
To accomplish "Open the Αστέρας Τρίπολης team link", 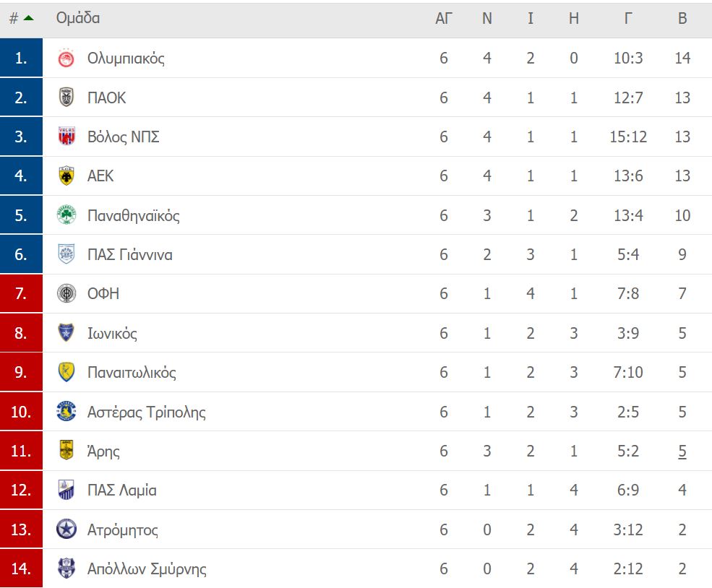I will pyautogui.click(x=146, y=412).
